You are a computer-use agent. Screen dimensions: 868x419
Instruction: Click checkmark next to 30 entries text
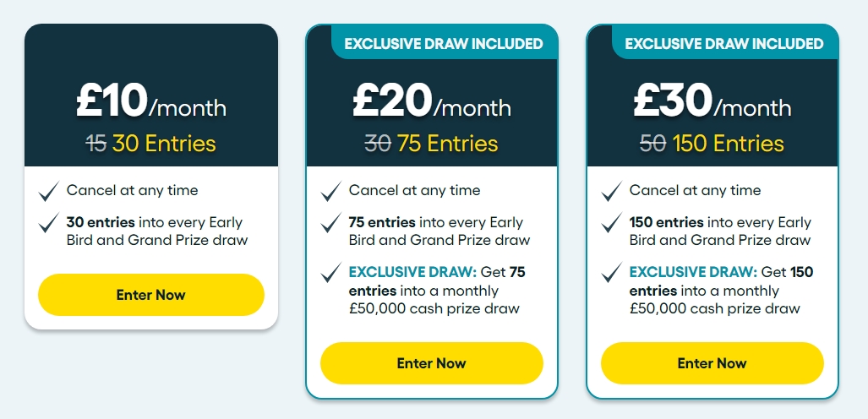49,224
